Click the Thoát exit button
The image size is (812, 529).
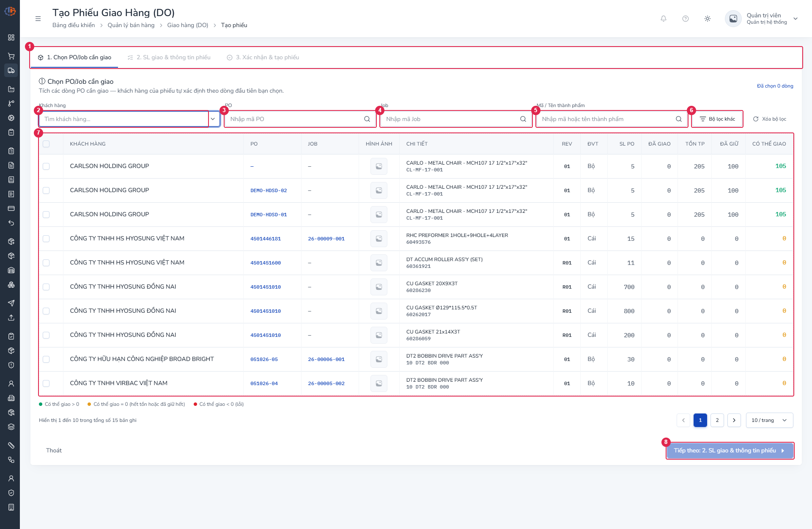click(54, 450)
